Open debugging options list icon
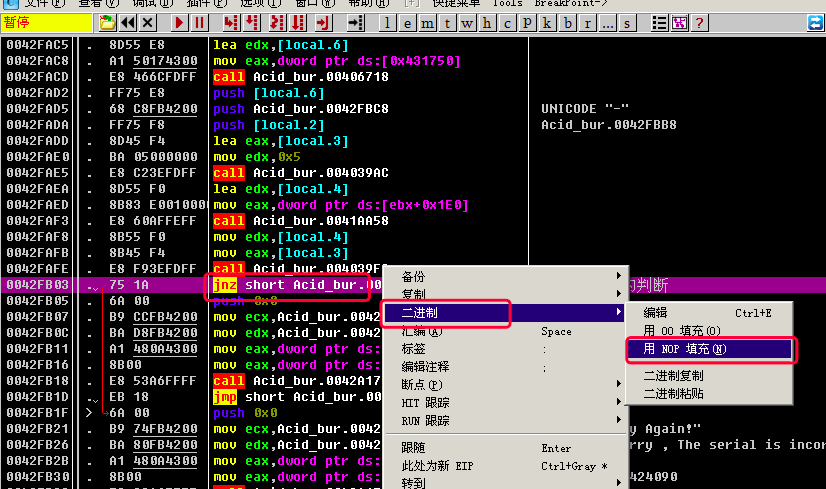Image resolution: width=826 pixels, height=489 pixels. [x=660, y=23]
